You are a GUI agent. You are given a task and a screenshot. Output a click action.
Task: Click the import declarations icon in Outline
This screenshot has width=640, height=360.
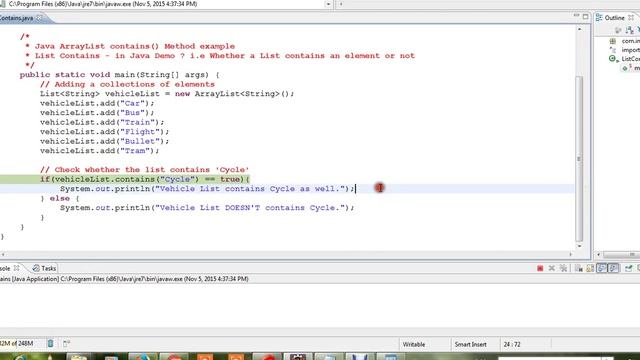(x=613, y=50)
